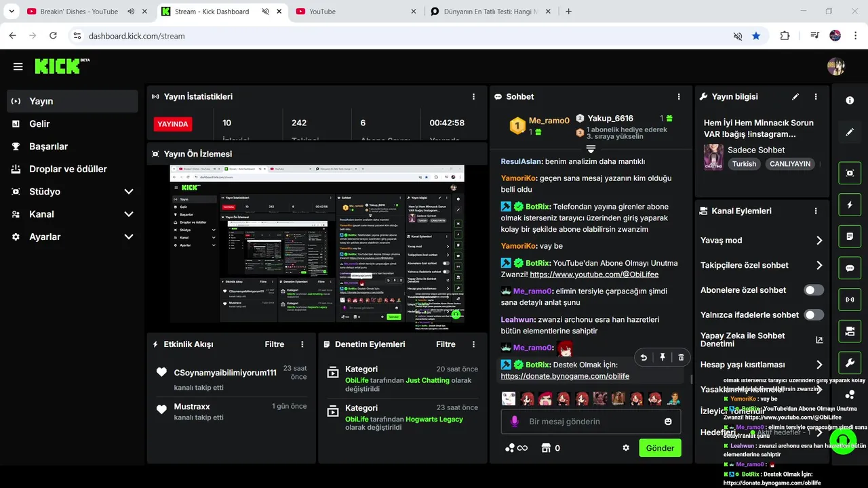868x488 pixels.
Task: Click the pencil icon in Yayın bilgisi header
Action: click(x=795, y=97)
